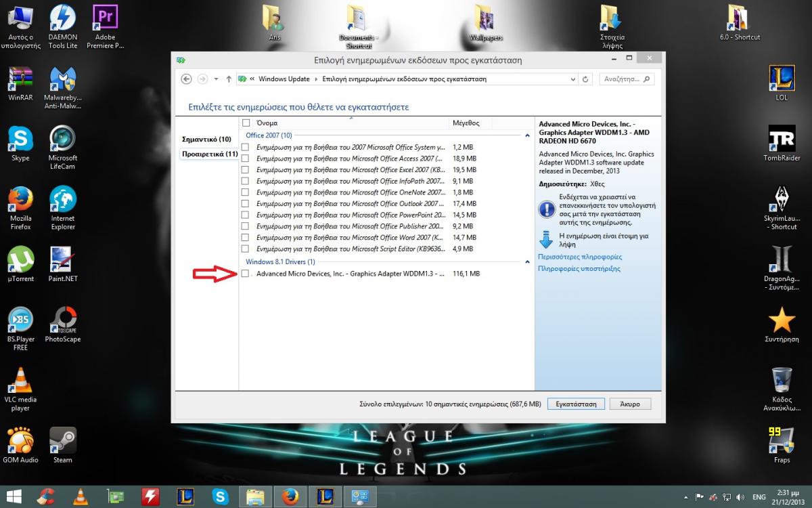Open GOM Audio desktop icon

coord(20,446)
